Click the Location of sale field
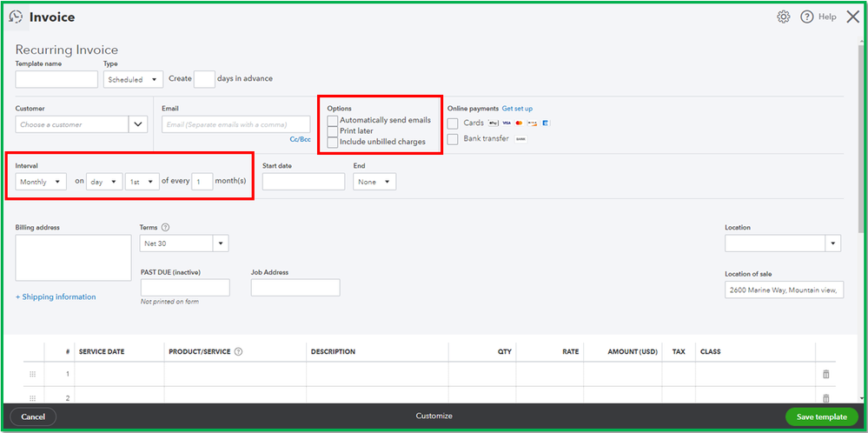The width and height of the screenshot is (868, 433). click(x=785, y=290)
